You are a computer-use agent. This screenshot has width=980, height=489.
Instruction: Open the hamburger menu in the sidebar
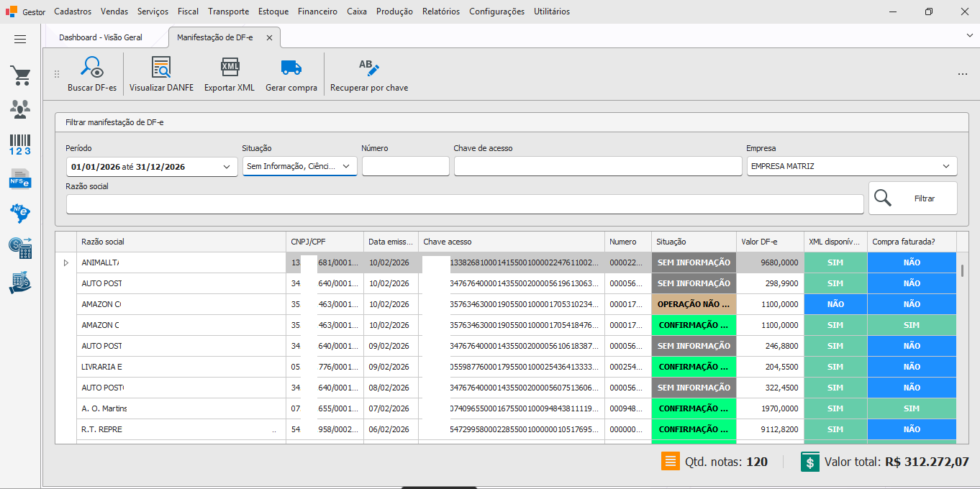tap(20, 40)
